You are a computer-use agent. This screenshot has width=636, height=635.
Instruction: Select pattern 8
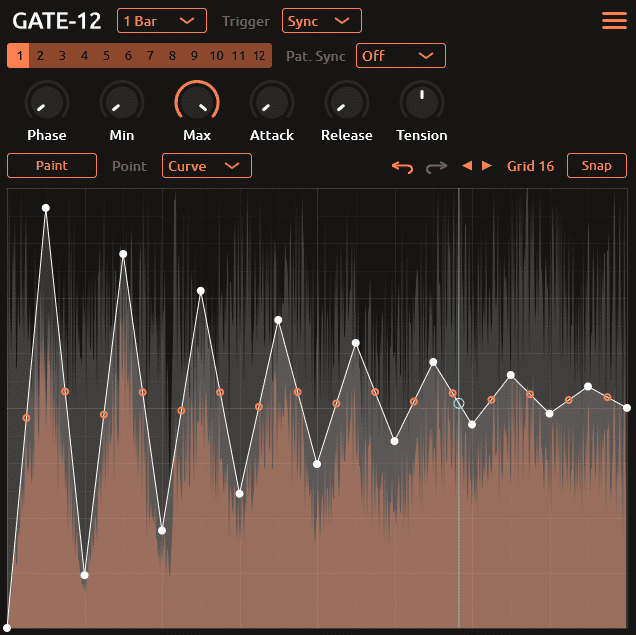tap(172, 56)
